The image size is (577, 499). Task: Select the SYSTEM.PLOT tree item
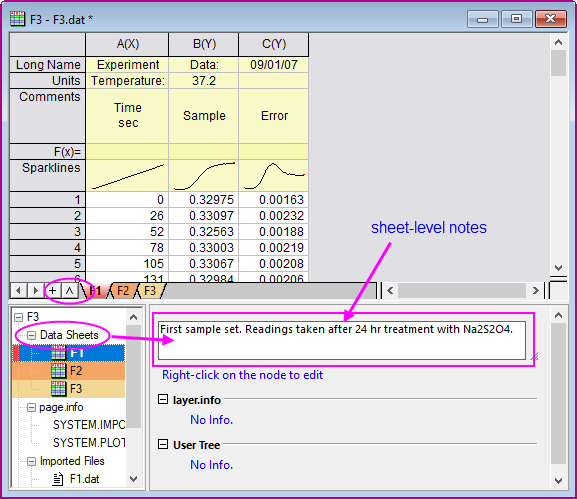point(89,443)
